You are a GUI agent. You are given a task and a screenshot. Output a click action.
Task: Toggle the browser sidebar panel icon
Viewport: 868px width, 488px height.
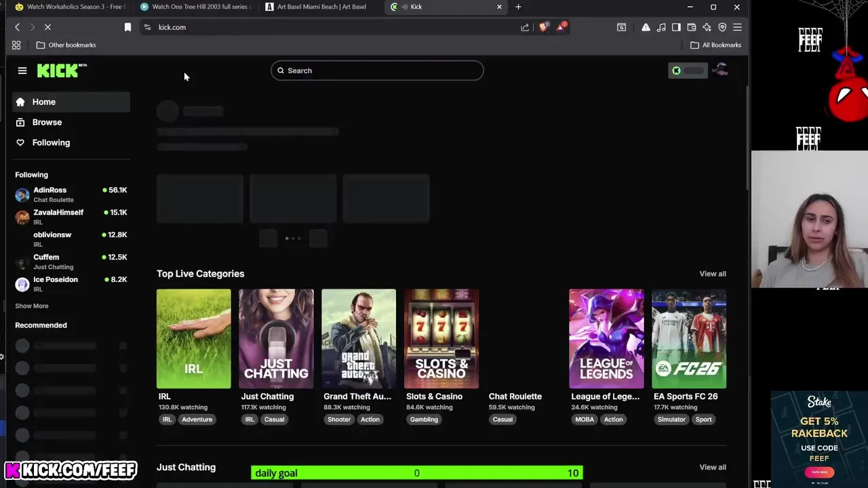click(x=676, y=27)
